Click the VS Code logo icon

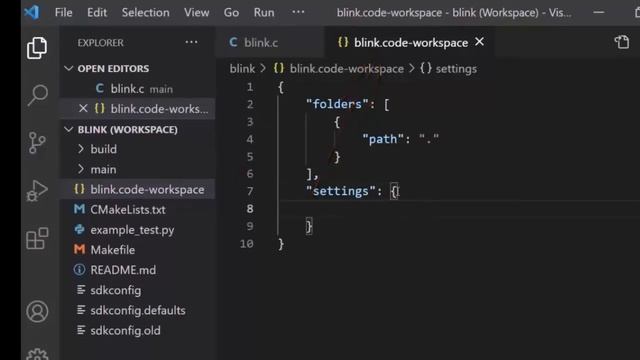tap(32, 12)
